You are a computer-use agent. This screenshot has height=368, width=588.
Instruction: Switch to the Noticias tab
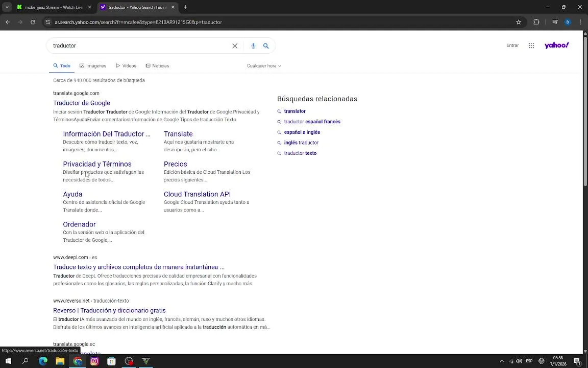click(x=158, y=66)
